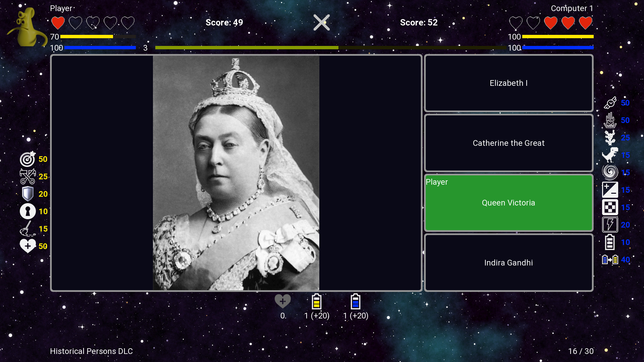Select the winged clock powerup costing 50

(610, 102)
